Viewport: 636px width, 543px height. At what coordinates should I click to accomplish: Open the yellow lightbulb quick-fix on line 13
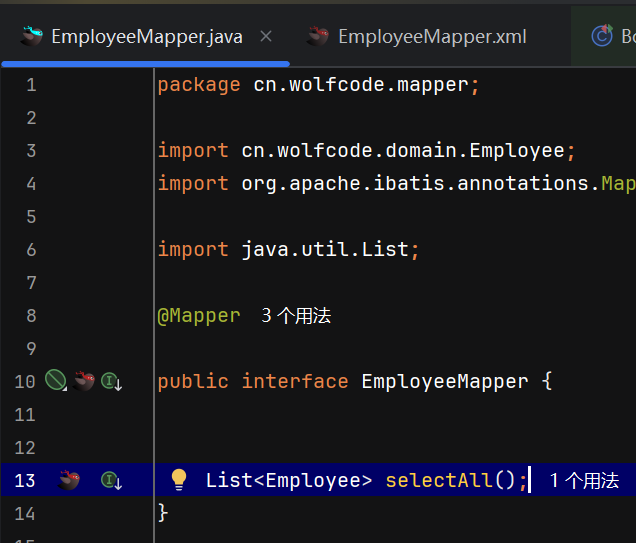[x=178, y=480]
